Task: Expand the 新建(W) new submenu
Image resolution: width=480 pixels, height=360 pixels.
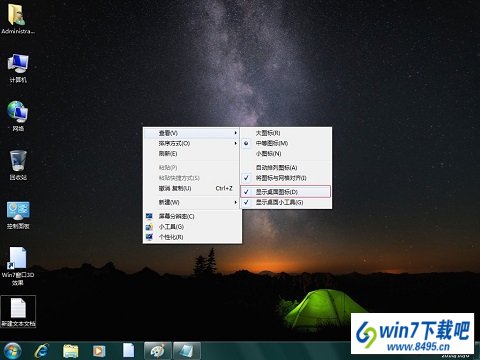Action: pos(192,202)
